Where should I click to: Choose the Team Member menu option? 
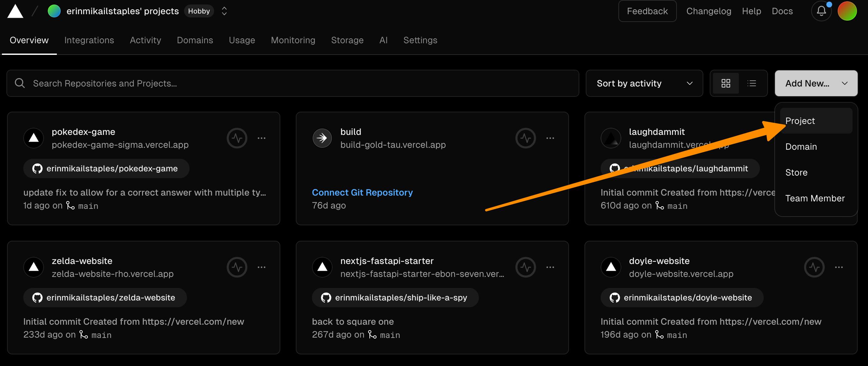coord(814,198)
